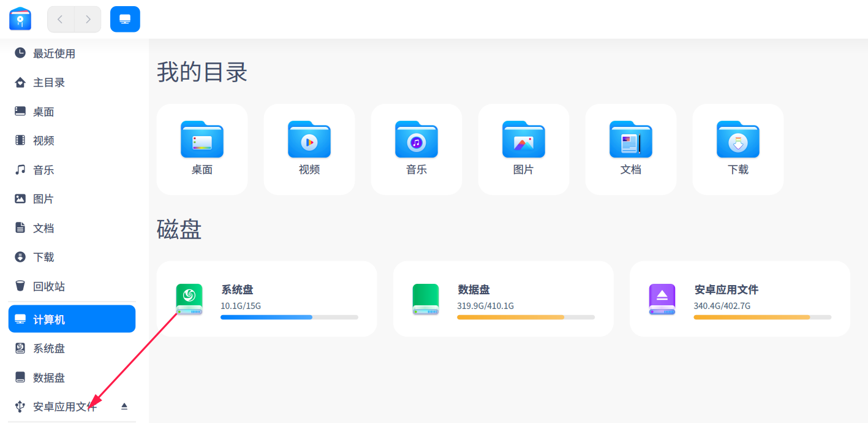This screenshot has width=868, height=423.
Task: Open the 图片 folder icon in 我的目录
Action: click(524, 139)
